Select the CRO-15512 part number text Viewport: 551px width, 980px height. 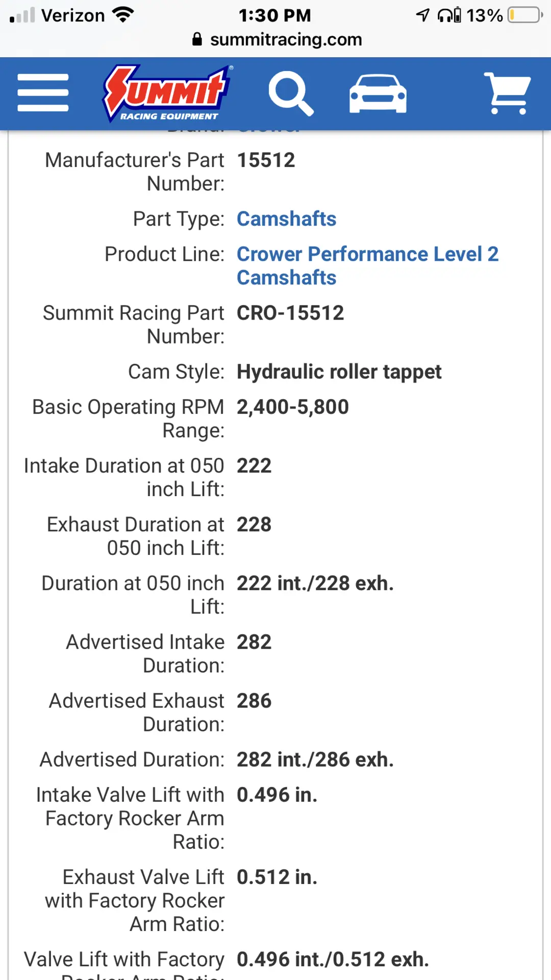coord(290,313)
